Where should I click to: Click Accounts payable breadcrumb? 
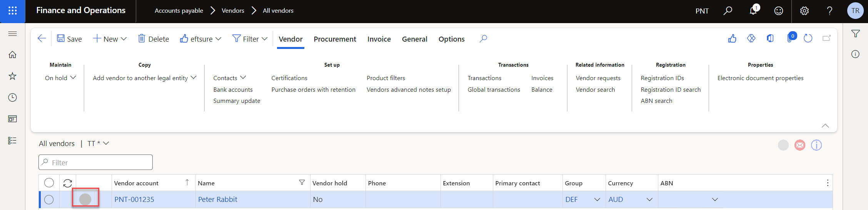coord(179,11)
